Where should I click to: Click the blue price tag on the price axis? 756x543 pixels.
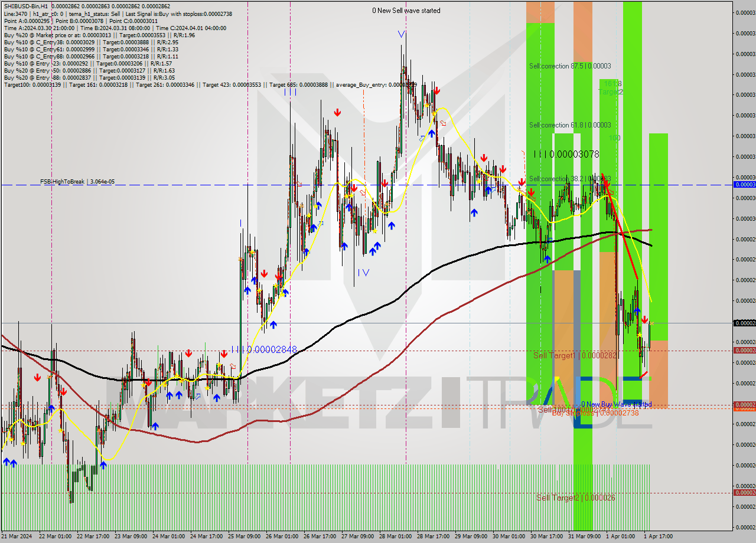pyautogui.click(x=744, y=185)
